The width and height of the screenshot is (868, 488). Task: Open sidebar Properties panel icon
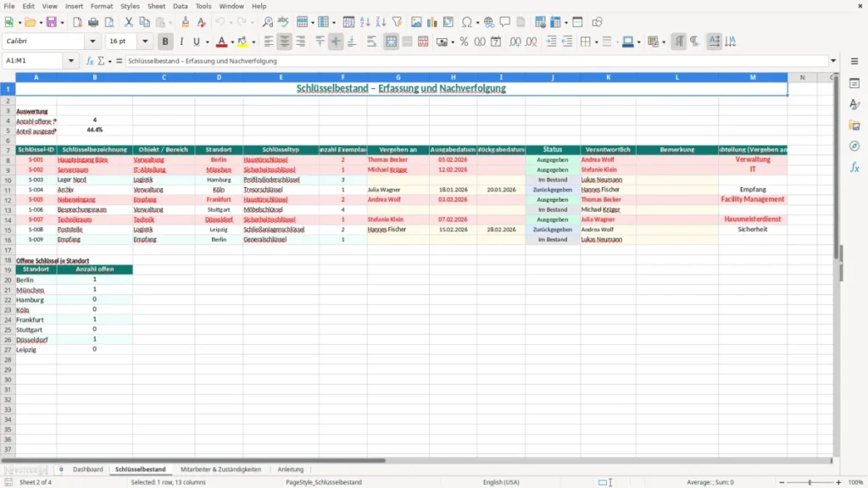(854, 84)
